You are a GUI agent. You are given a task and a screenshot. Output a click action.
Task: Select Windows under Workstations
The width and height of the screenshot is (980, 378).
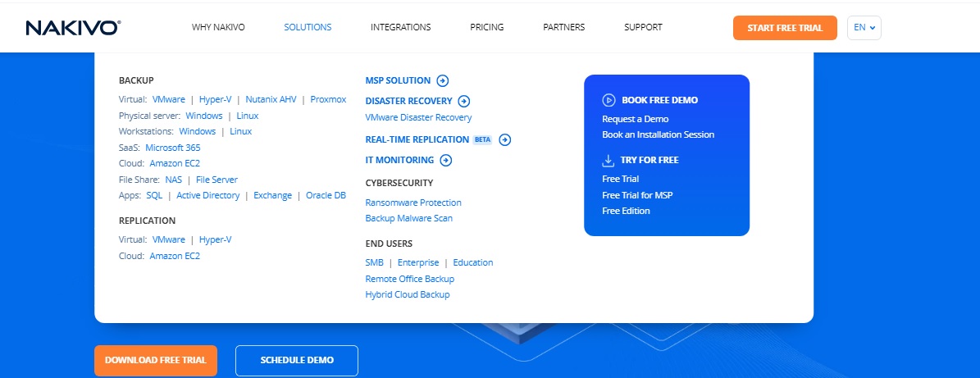[198, 132]
